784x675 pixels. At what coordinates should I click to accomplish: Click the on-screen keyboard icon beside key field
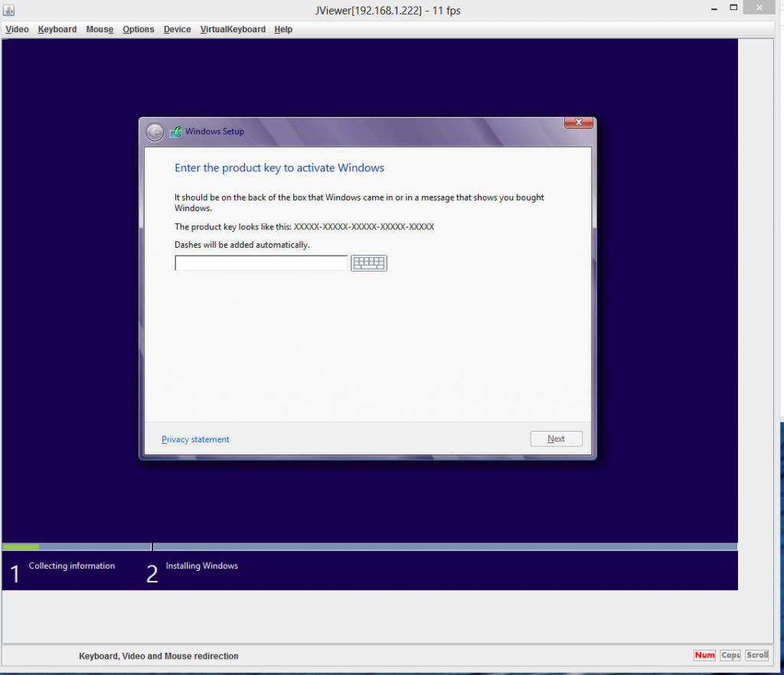[x=368, y=262]
